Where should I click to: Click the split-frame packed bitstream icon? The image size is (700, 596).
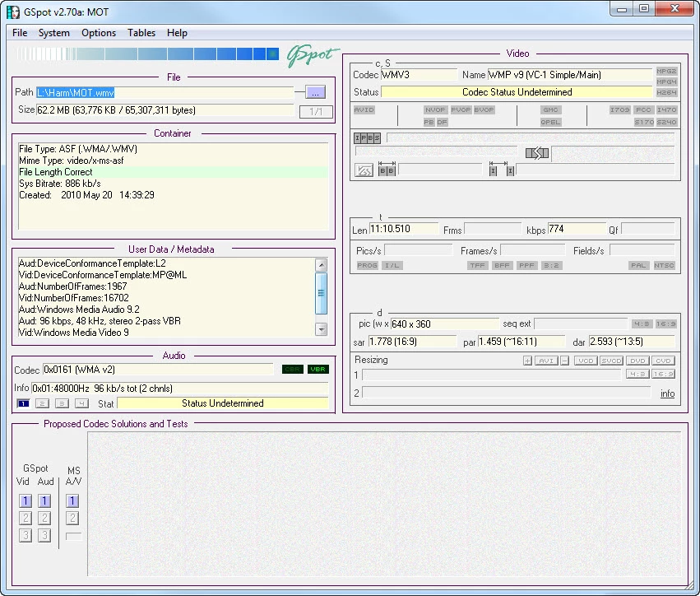536,154
